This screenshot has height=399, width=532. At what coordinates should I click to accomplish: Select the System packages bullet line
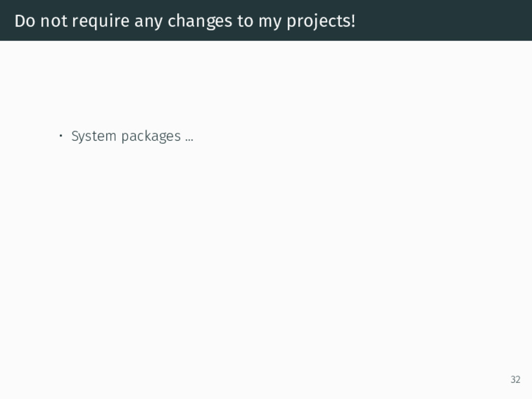(x=126, y=137)
